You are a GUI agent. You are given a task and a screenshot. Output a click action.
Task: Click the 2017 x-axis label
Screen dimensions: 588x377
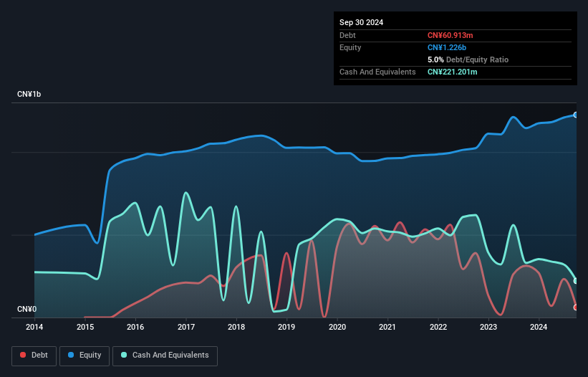coord(186,327)
